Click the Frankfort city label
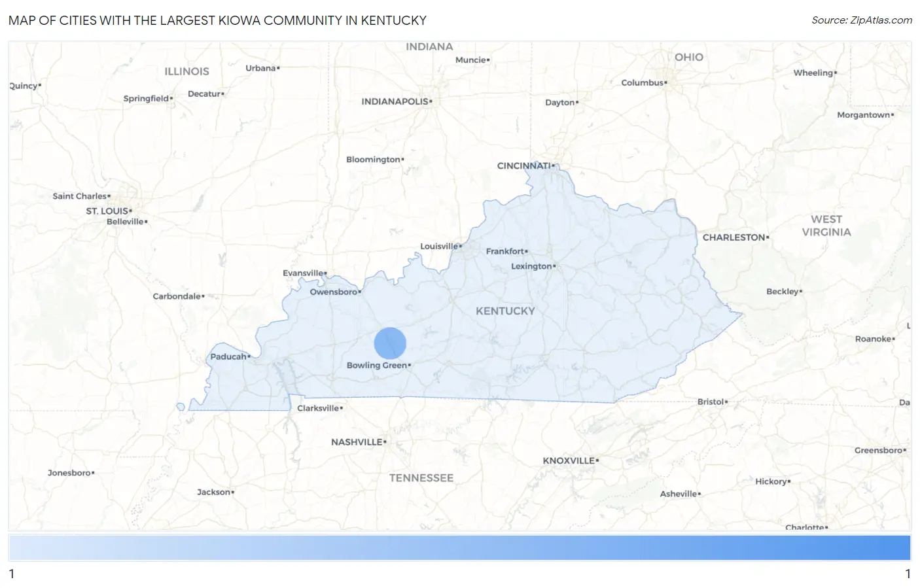The height and width of the screenshot is (588, 920). (505, 251)
